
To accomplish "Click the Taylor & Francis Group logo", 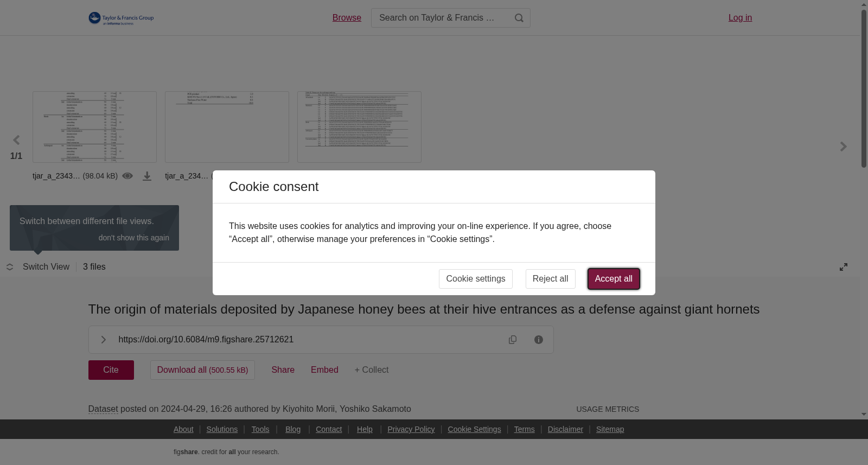I will point(121,18).
